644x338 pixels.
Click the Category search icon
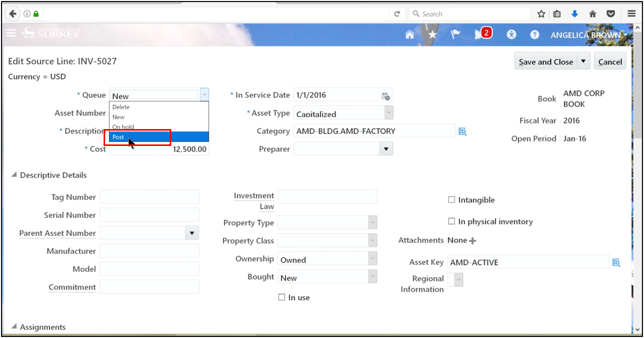(x=462, y=132)
